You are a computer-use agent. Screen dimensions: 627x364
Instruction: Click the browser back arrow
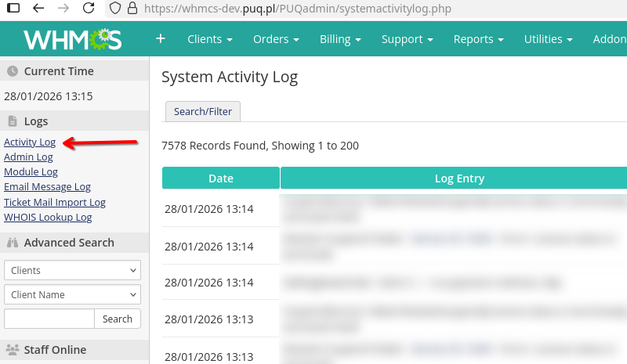coord(38,9)
